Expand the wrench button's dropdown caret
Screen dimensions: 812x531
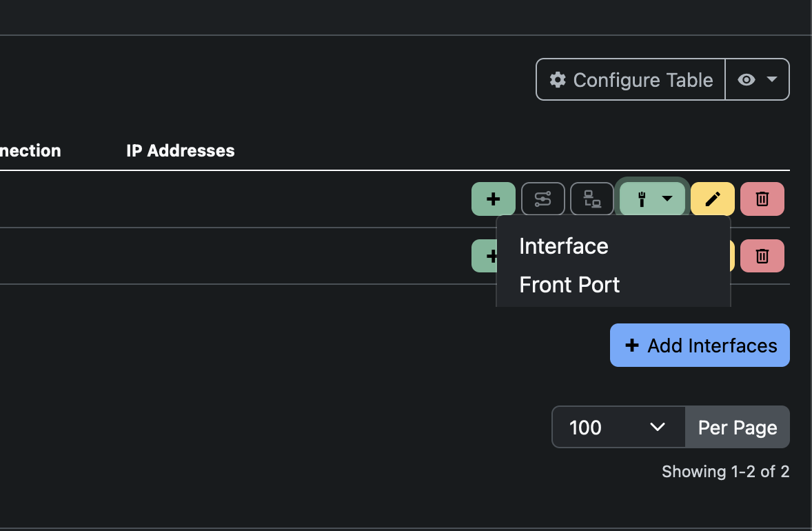coord(666,199)
